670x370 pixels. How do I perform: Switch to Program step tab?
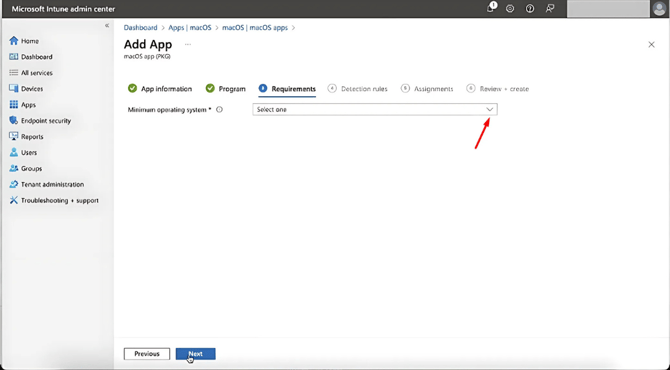coord(225,89)
